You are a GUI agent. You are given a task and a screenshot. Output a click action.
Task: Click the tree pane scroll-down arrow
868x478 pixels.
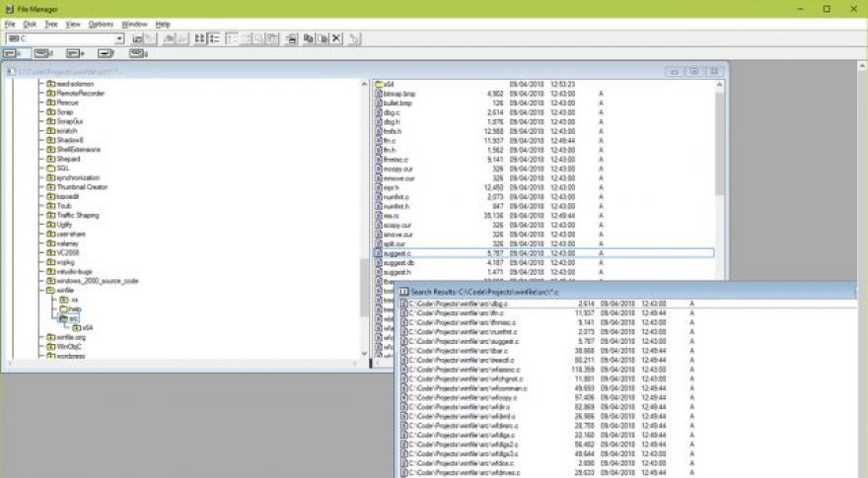[x=364, y=354]
